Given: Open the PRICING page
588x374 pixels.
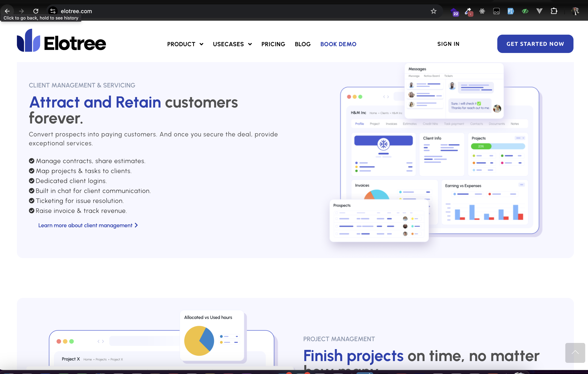Looking at the screenshot, I should pos(273,44).
